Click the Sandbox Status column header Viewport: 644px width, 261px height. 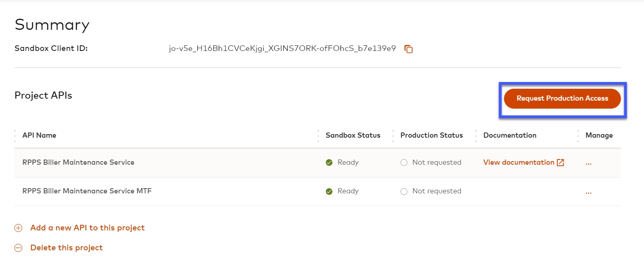click(x=353, y=135)
